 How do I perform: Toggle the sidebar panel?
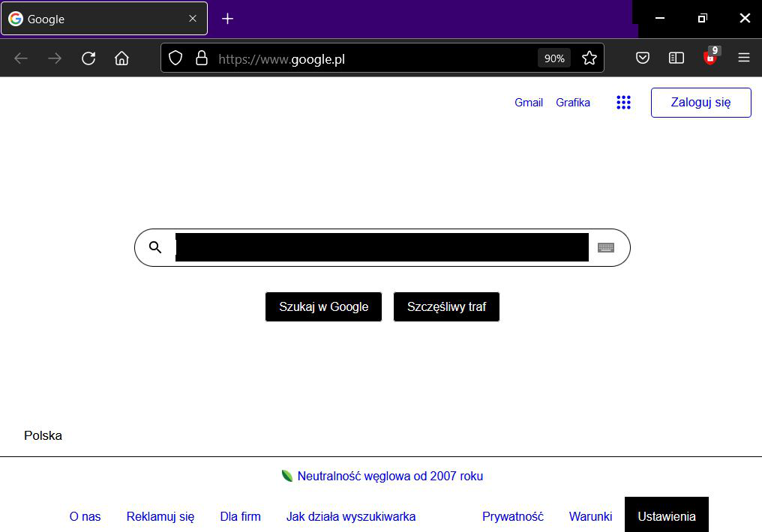click(676, 58)
